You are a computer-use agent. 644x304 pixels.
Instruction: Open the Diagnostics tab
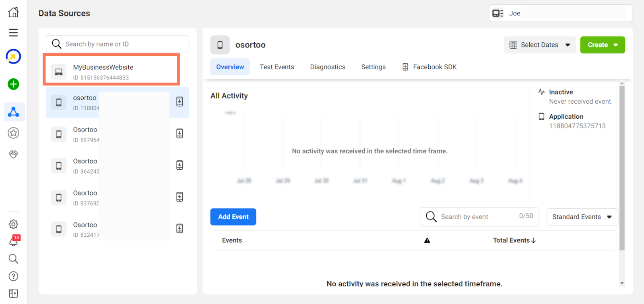[x=328, y=67]
